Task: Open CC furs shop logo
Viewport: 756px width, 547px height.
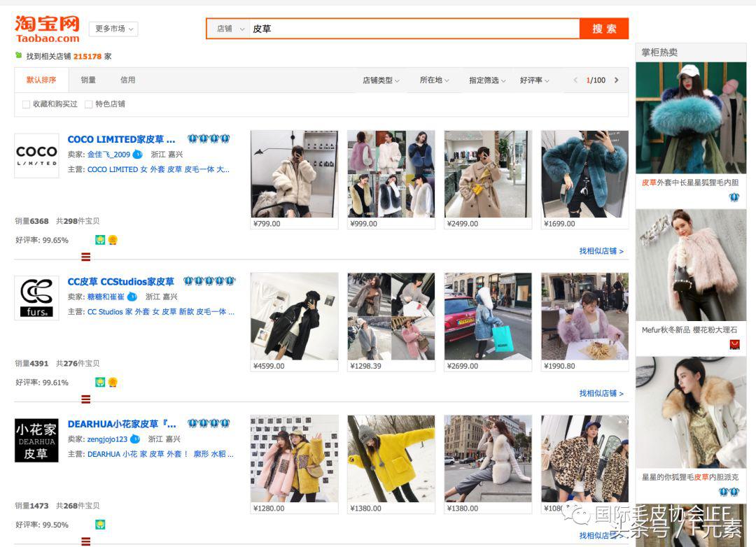Action: pyautogui.click(x=36, y=298)
